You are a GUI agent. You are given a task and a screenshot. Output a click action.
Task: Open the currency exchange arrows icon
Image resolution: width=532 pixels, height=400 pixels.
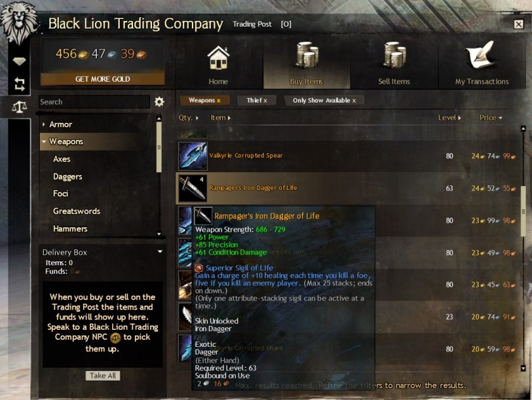20,84
